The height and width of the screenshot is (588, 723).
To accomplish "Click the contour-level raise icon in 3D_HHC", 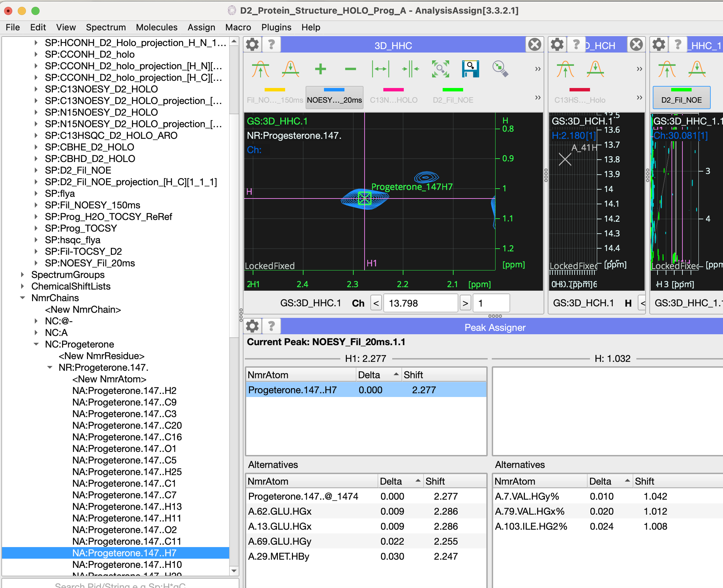I will [261, 69].
